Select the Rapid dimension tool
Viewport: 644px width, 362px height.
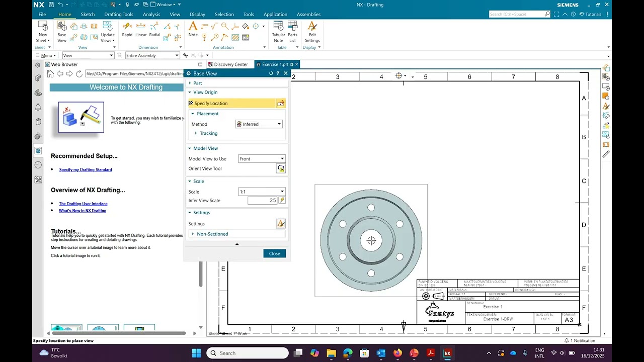127,29
